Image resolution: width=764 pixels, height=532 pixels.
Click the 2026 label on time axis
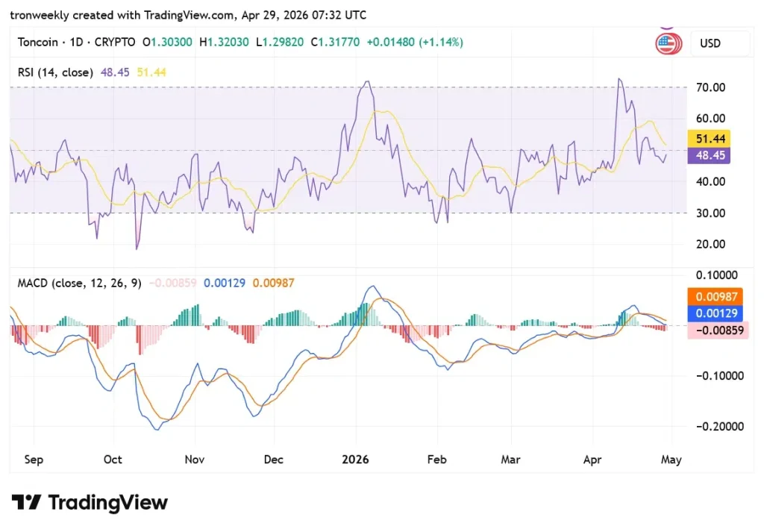[355, 460]
